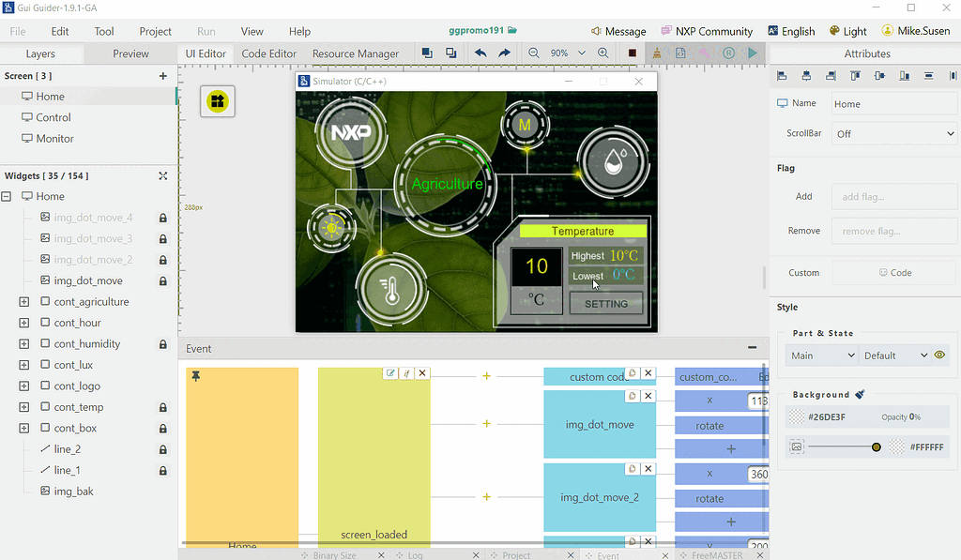Screen dimensions: 961x560
Task: Undo the last action in the toolbar
Action: click(480, 53)
